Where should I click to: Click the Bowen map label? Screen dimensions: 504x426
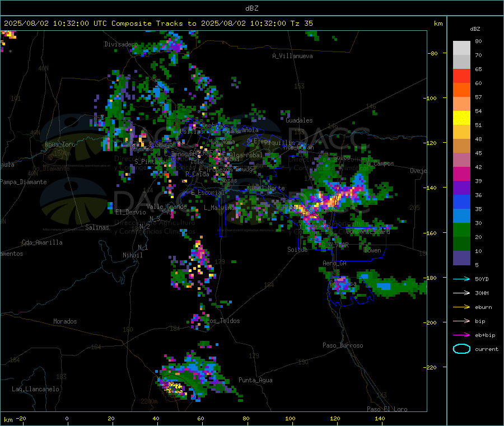372,250
